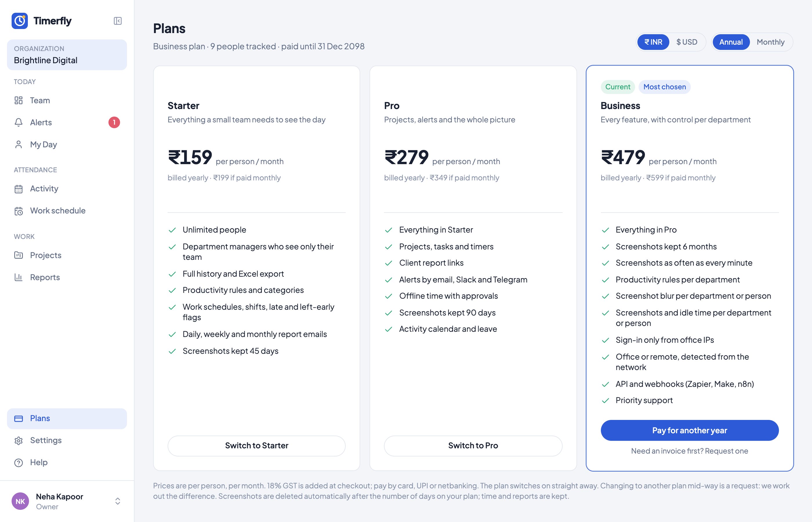The width and height of the screenshot is (812, 522).
Task: Open the Work schedule calendar-clock icon
Action: (19, 211)
